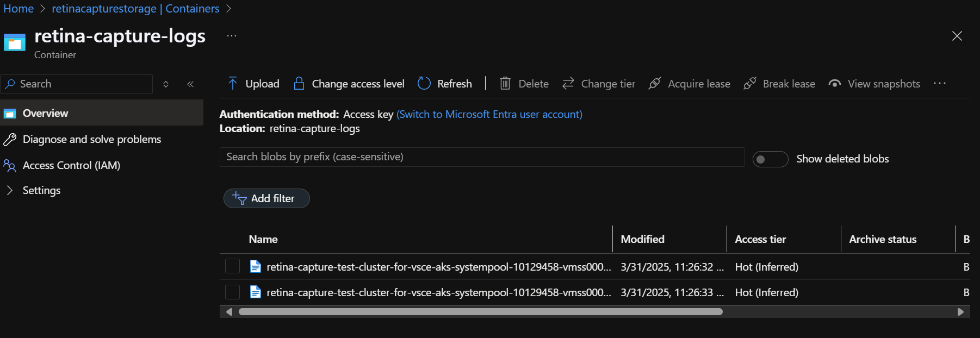Open blob name in row modified 11:26:33
The width and height of the screenshot is (980, 338).
tap(439, 292)
